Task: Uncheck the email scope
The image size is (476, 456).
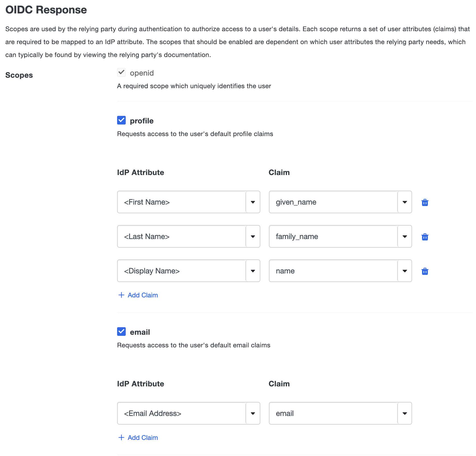Action: [121, 332]
